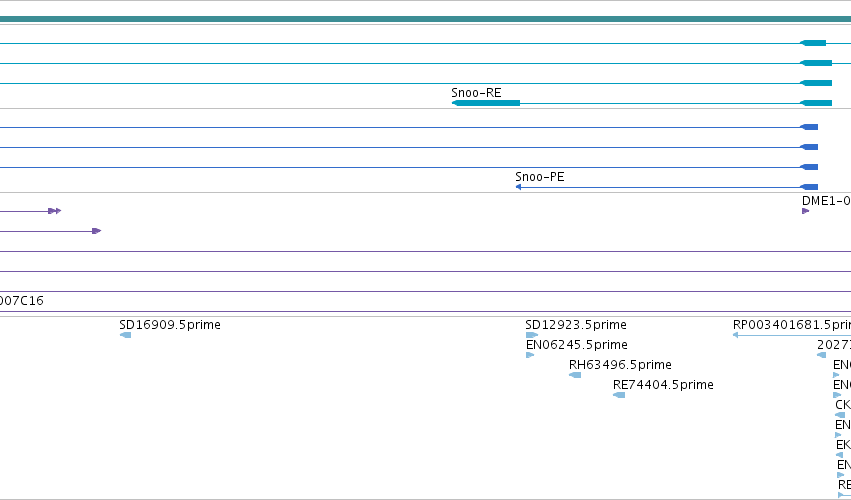Viewport: 851px width, 500px height.
Task: Click the purple arrow under DME1 label
Action: [805, 211]
